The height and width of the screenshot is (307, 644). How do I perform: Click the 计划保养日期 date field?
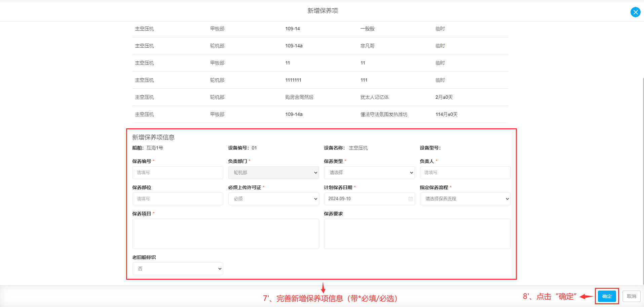pos(369,199)
